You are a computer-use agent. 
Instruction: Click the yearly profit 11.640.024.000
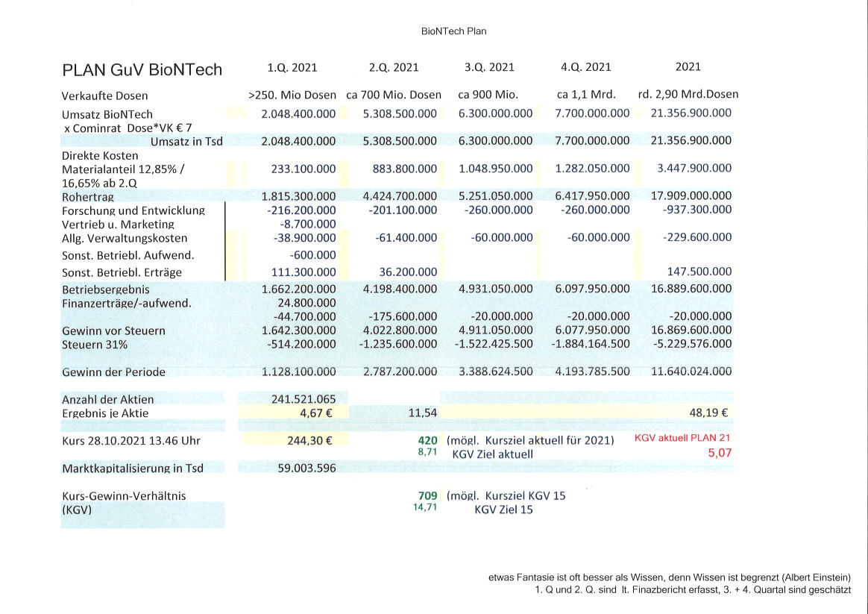pyautogui.click(x=691, y=371)
